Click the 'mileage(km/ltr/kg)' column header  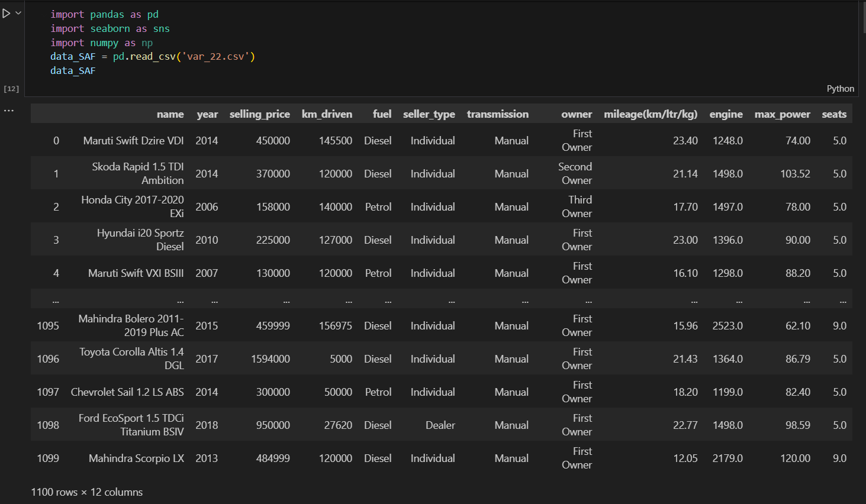pyautogui.click(x=651, y=114)
